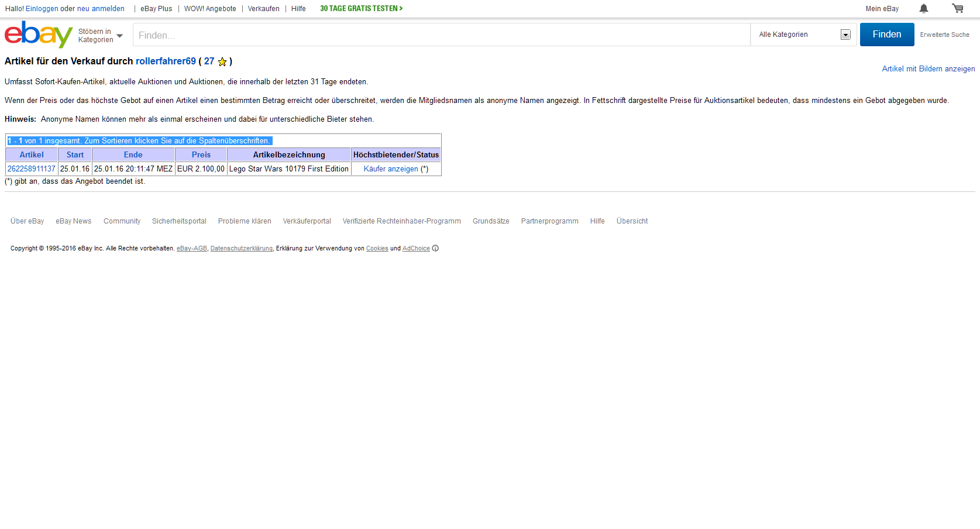Open Verkäuferportal footer link

click(x=307, y=221)
